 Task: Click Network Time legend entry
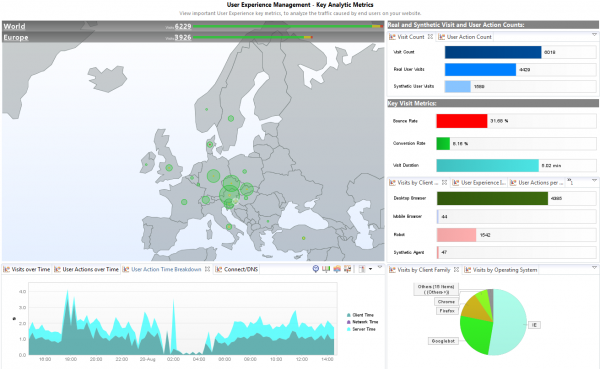click(x=362, y=322)
